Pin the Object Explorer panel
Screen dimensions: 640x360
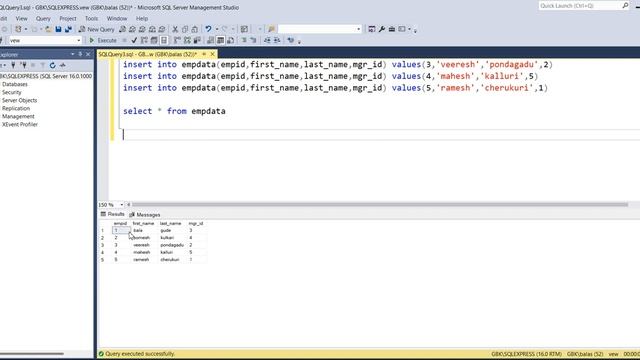point(80,54)
